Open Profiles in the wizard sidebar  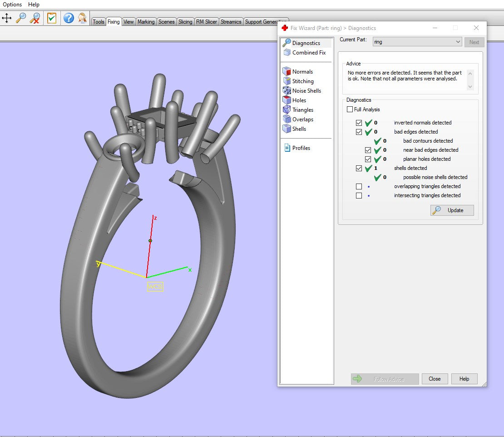coord(301,148)
